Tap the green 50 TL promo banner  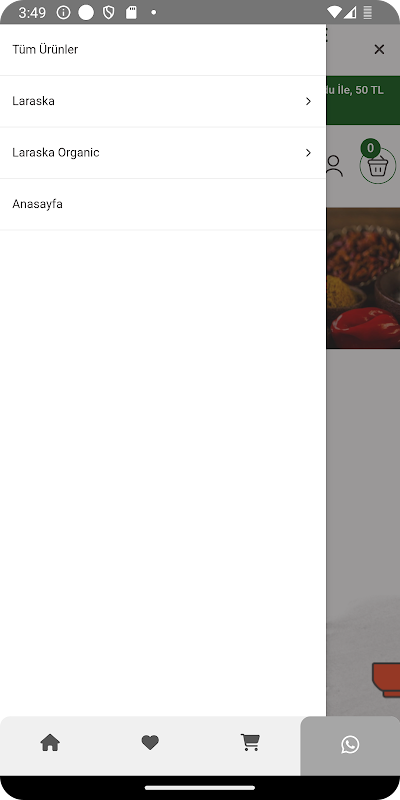point(363,100)
